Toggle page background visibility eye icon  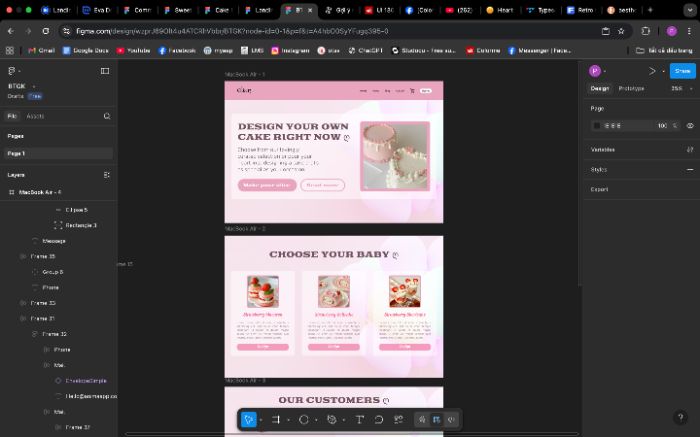pyautogui.click(x=690, y=126)
